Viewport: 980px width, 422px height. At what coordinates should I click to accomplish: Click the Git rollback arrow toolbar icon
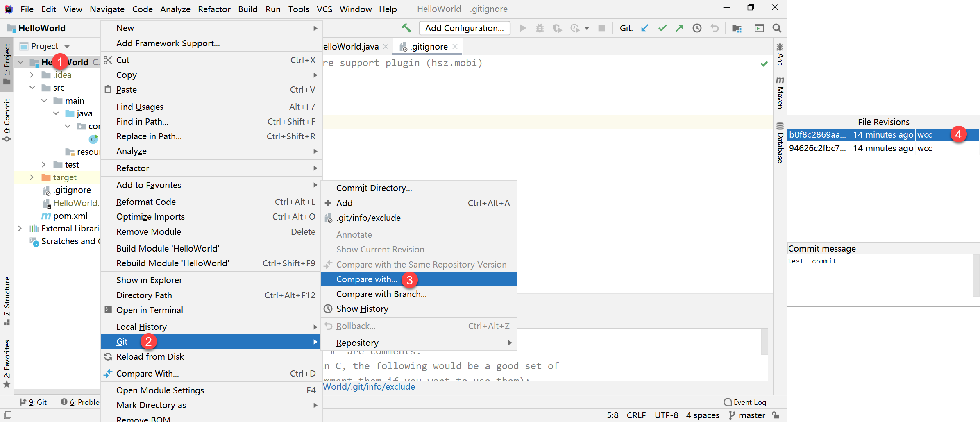tap(715, 28)
